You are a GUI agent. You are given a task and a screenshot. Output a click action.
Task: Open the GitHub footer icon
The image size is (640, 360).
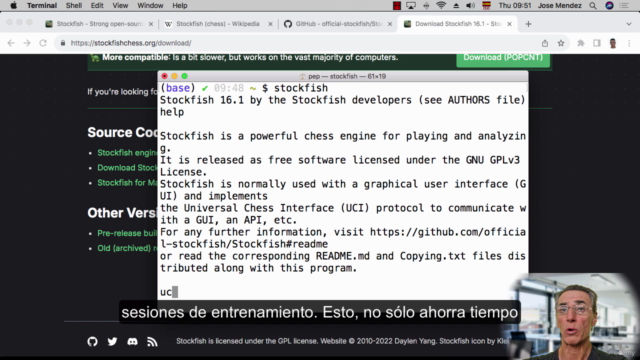coord(93,342)
